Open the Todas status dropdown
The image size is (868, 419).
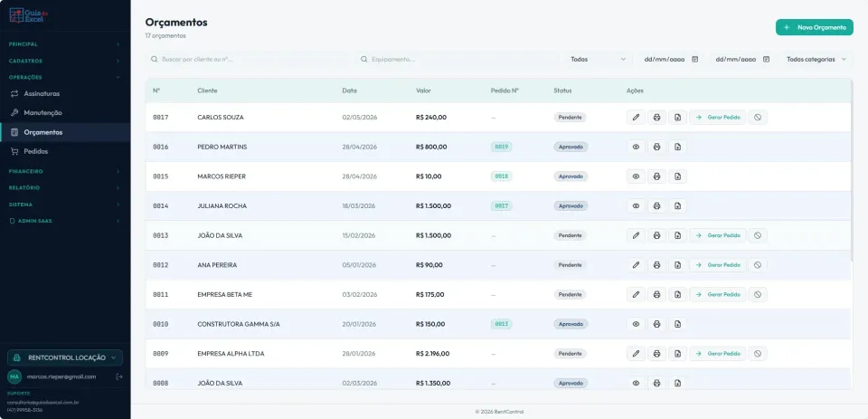[598, 60]
